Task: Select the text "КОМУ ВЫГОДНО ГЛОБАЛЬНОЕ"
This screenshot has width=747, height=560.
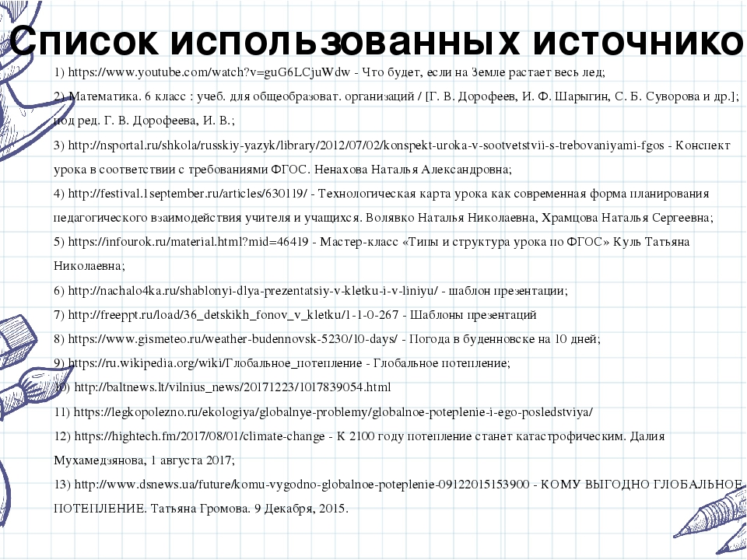Action: [641, 485]
